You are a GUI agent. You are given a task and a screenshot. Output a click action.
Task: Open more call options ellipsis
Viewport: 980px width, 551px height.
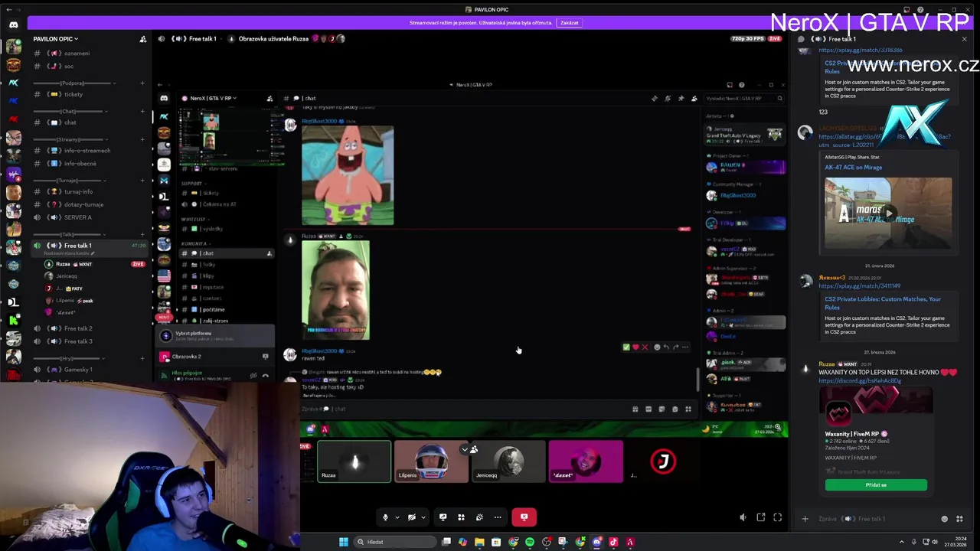point(498,517)
